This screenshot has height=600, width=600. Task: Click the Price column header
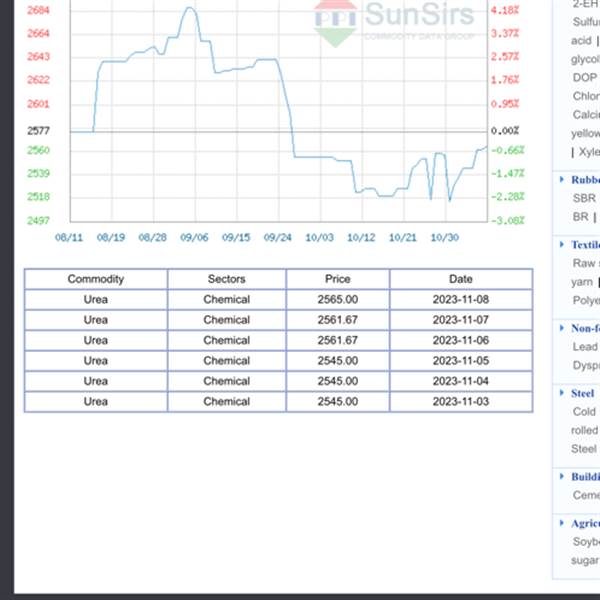click(338, 279)
